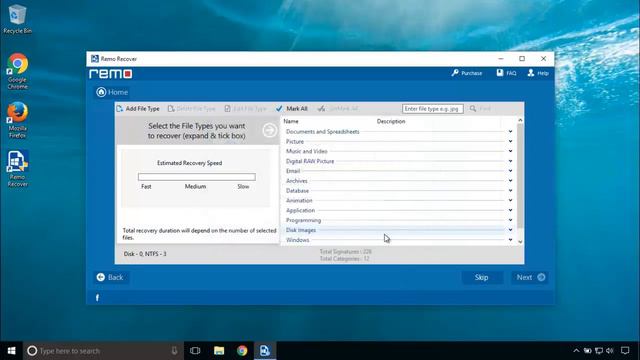The width and height of the screenshot is (640, 360).
Task: Click the Next button
Action: 530,278
